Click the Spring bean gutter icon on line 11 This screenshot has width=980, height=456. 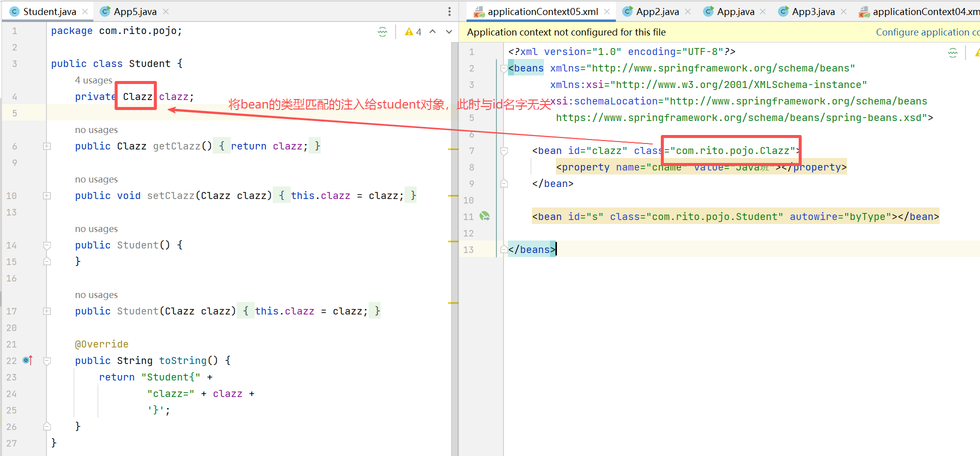pos(485,216)
